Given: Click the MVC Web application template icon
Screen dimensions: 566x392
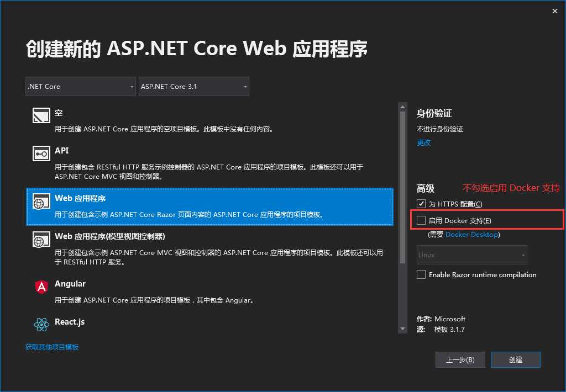Looking at the screenshot, I should [x=41, y=240].
